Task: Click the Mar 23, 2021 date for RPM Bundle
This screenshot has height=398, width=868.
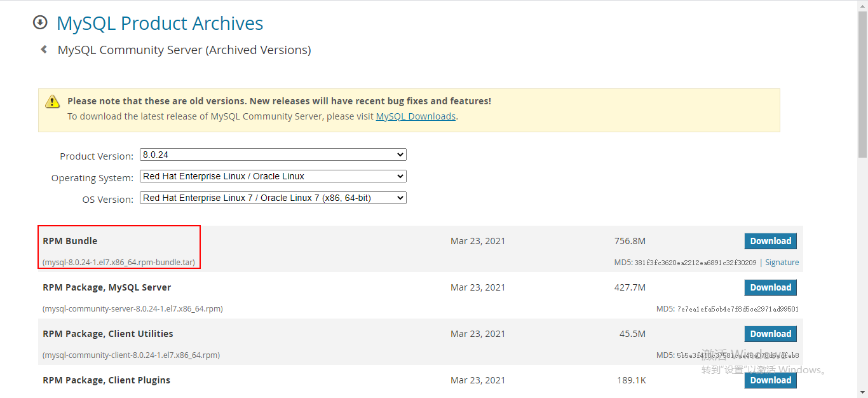Action: click(x=478, y=241)
